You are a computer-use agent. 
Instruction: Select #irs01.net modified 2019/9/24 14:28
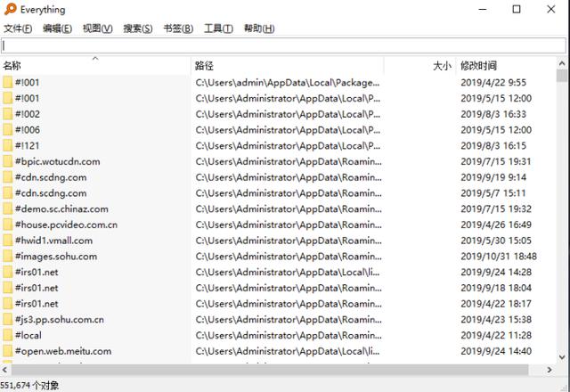[37, 273]
